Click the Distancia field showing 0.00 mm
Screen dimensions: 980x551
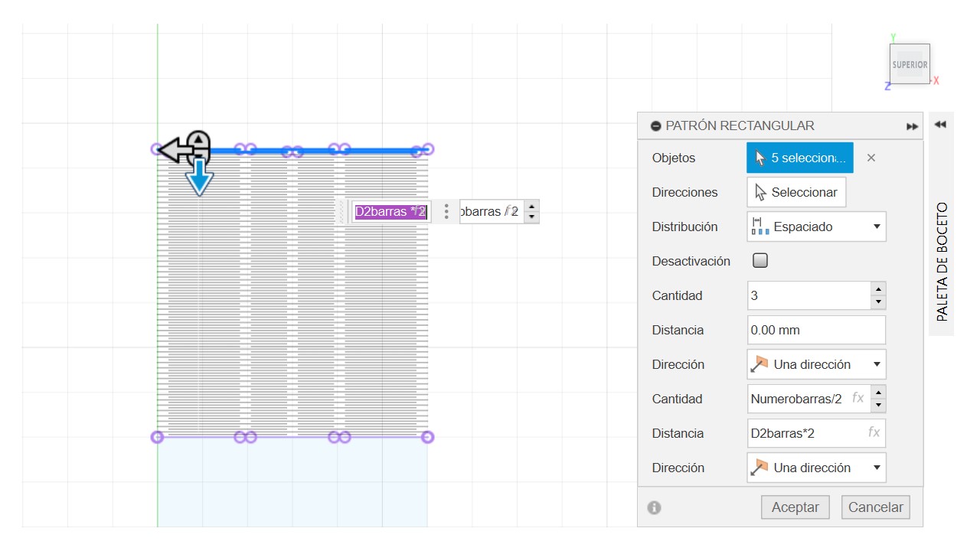(x=816, y=330)
